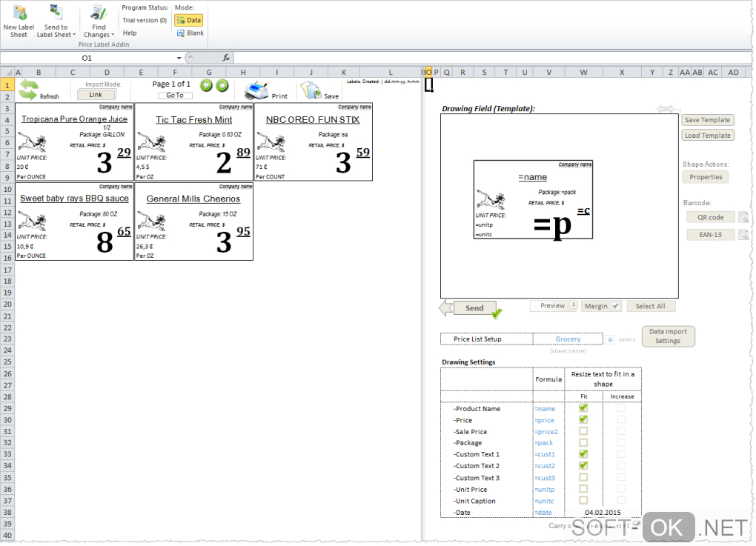Open the Name Box dropdown arrow
The width and height of the screenshot is (756, 546).
tap(179, 58)
